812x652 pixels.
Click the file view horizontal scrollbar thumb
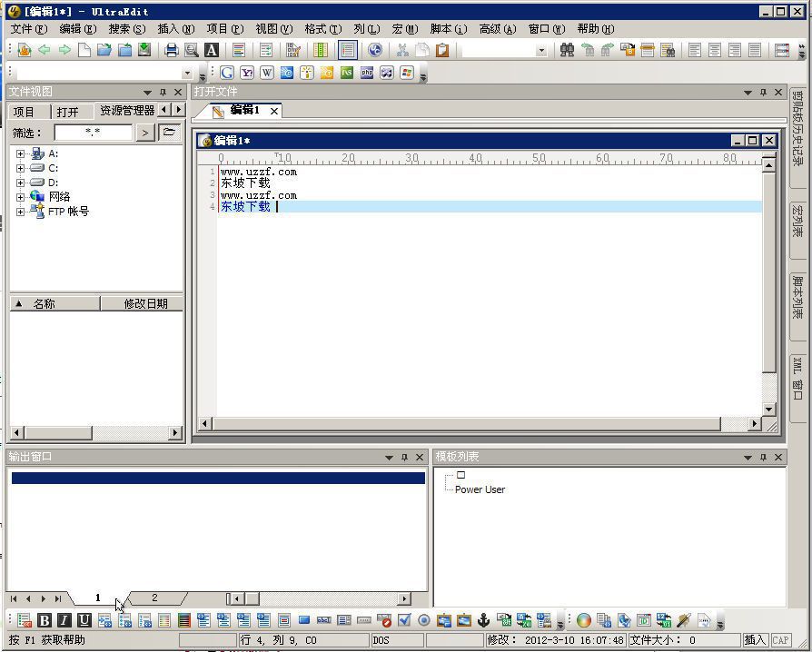[58, 432]
